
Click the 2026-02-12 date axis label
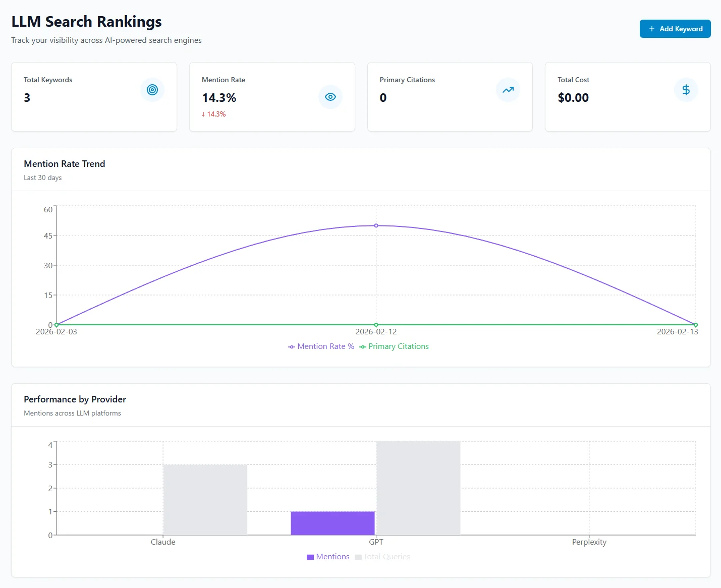coord(376,331)
